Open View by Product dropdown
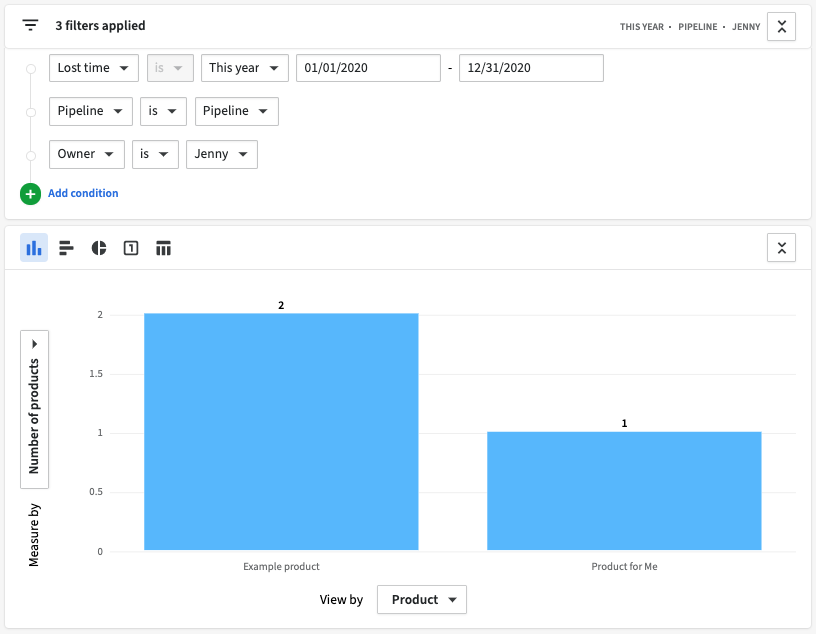 tap(422, 600)
